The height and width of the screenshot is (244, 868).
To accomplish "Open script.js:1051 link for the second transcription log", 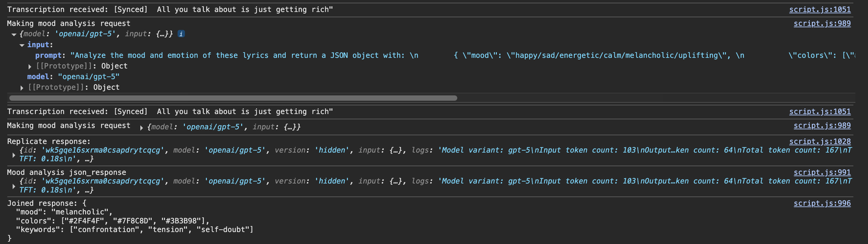I will [819, 112].
